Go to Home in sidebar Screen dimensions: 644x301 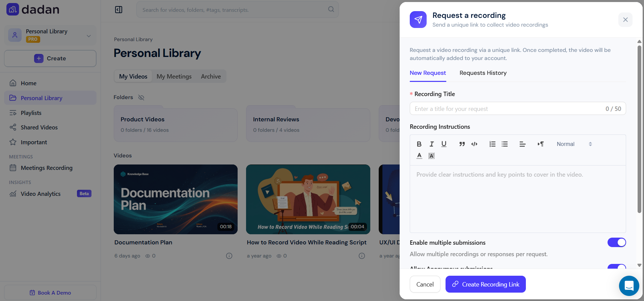(50, 83)
